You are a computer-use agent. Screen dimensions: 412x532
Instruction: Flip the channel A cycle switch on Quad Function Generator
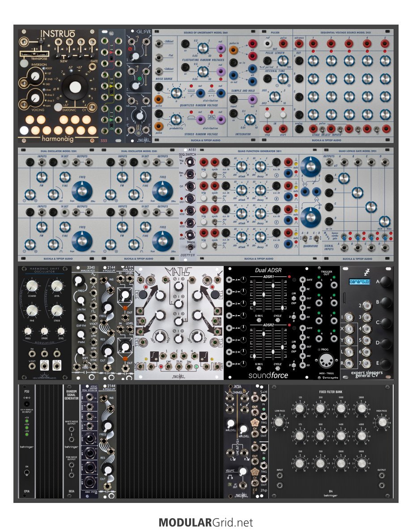click(x=214, y=175)
